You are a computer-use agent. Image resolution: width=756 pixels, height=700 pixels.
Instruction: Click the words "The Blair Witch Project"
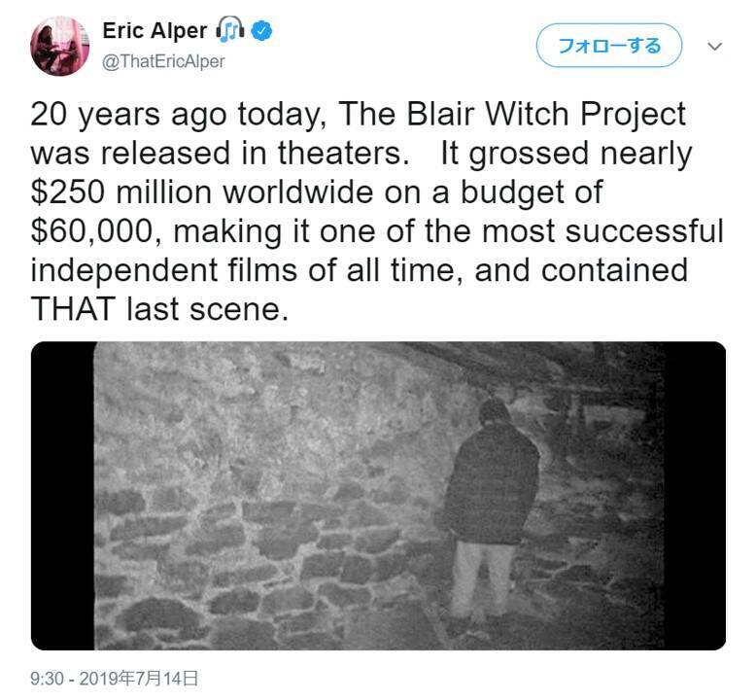pos(512,115)
